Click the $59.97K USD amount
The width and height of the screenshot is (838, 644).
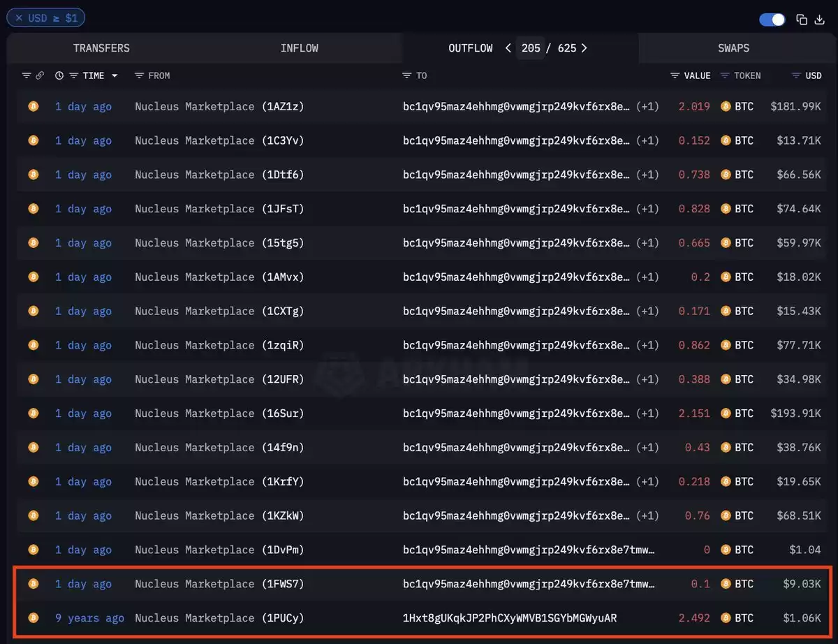coord(799,243)
